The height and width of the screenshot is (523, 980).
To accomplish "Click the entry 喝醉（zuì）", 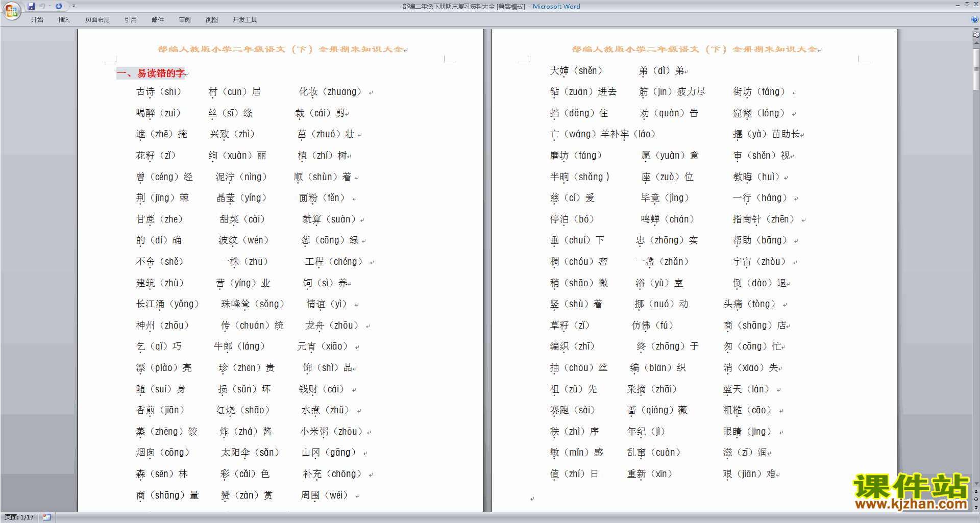I will point(159,113).
